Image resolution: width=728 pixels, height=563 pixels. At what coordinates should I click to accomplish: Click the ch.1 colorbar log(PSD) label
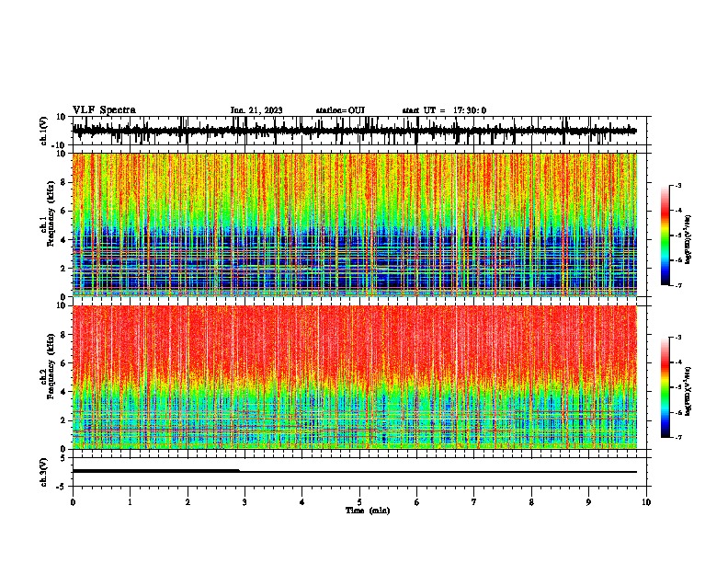[x=688, y=239]
